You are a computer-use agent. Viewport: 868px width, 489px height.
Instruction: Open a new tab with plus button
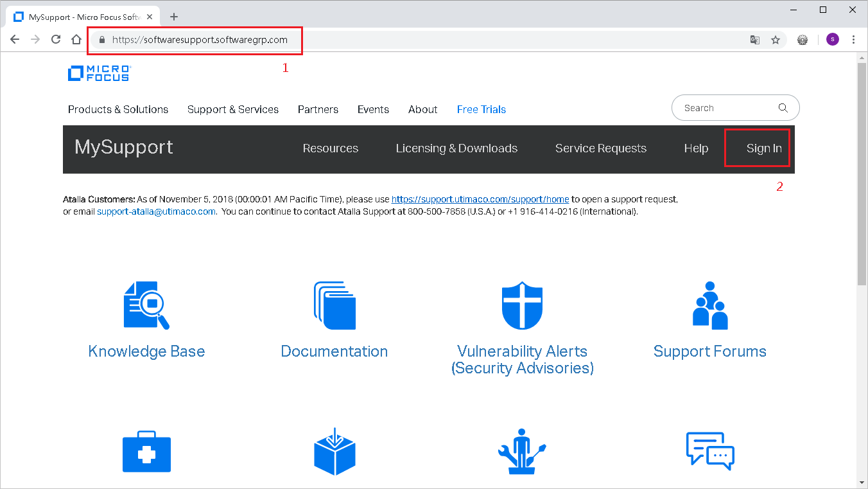(174, 17)
